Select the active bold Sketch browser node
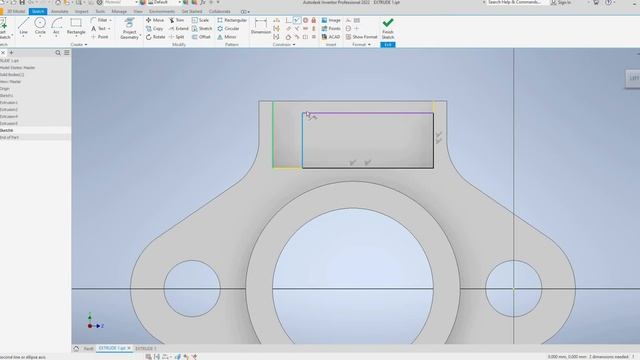The image size is (640, 360). [x=7, y=130]
